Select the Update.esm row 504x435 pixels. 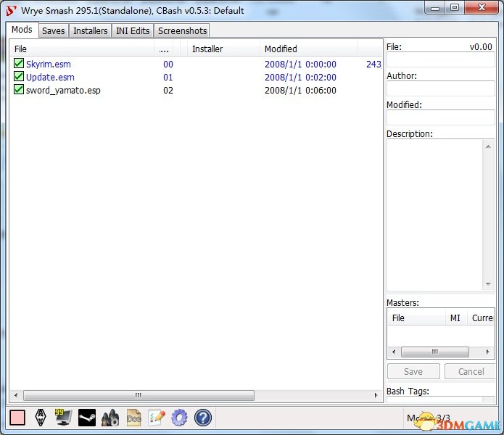point(196,77)
